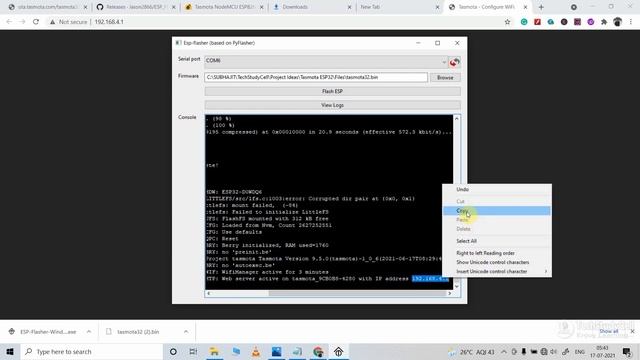Open Cortana circle icon on taskbar
640x360 pixels.
click(173, 352)
